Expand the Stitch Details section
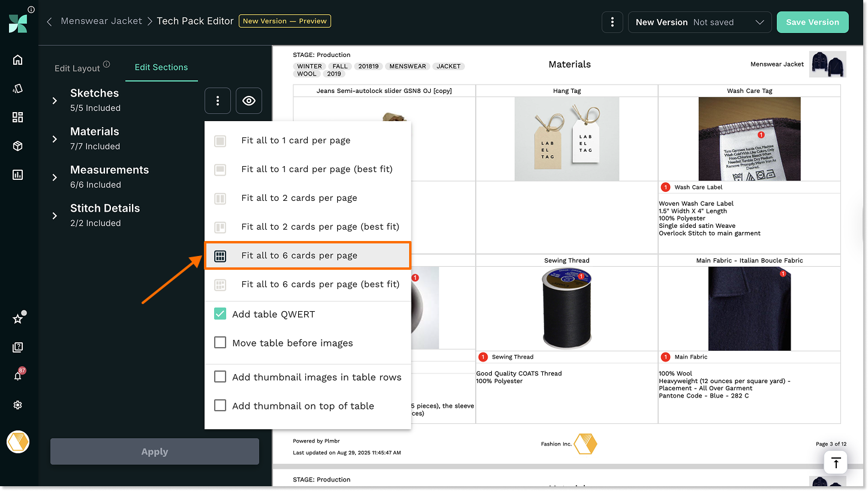The width and height of the screenshot is (868, 491). 55,216
